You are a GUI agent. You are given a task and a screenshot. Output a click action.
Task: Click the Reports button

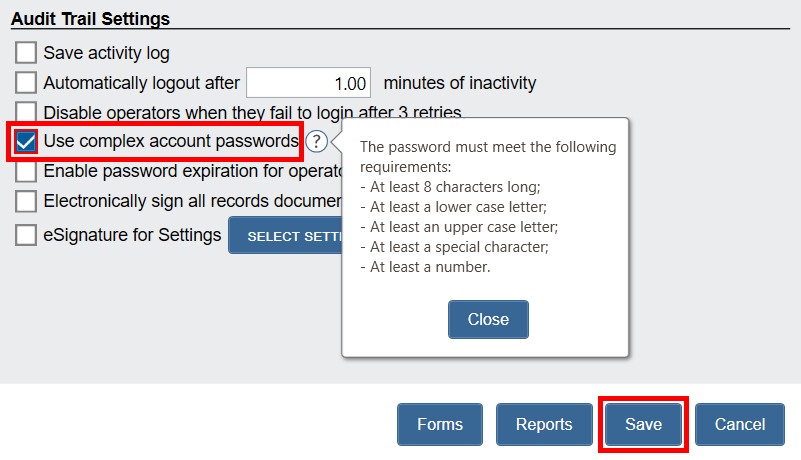coord(544,424)
